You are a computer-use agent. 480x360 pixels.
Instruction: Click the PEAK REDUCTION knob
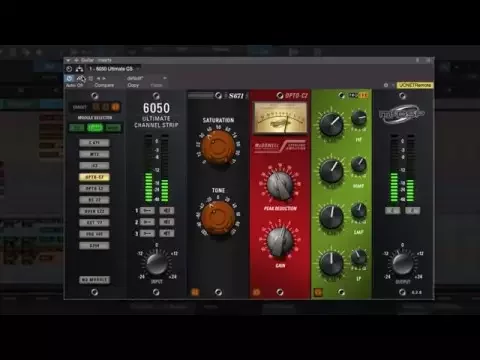click(280, 185)
